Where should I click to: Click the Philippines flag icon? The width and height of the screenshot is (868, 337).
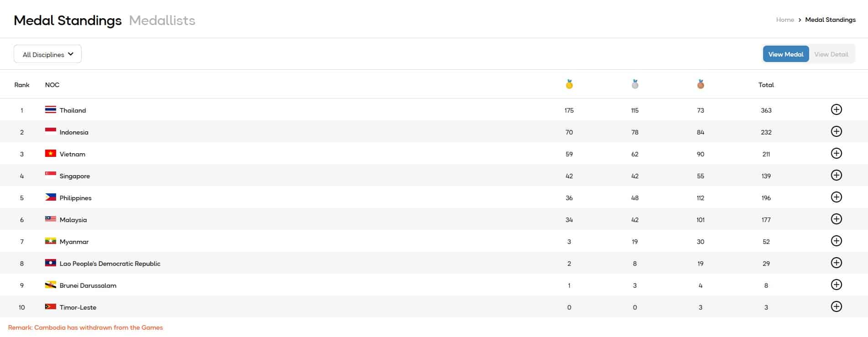(x=50, y=197)
